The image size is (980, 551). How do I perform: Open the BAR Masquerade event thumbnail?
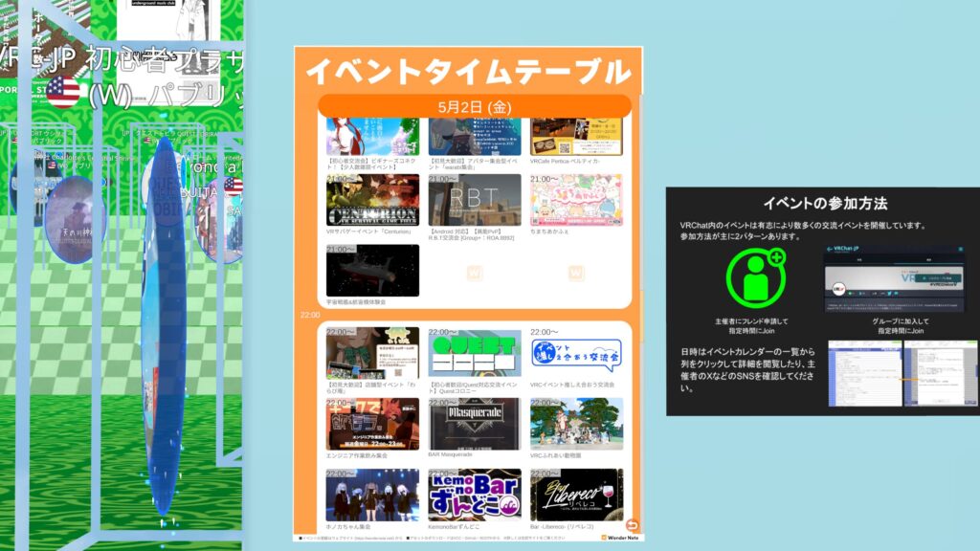(475, 424)
